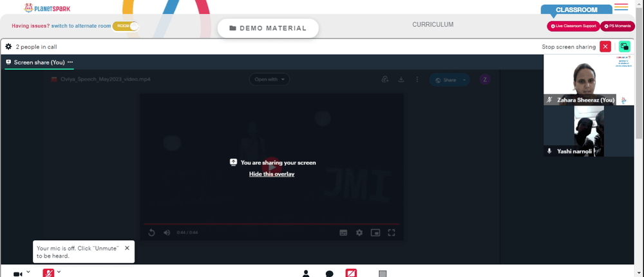Viewport: 644px width, 277px height.
Task: Click the volume speaker icon in video preview
Action: (167, 233)
